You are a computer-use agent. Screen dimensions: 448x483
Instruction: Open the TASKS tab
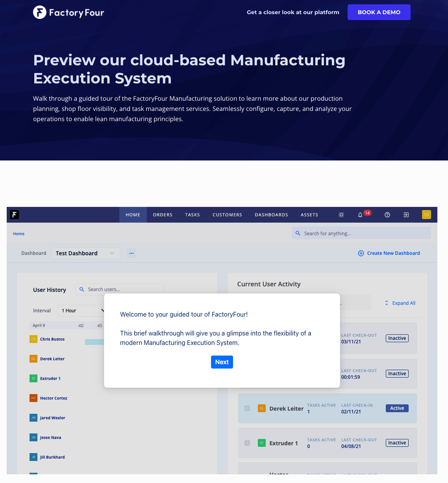193,215
